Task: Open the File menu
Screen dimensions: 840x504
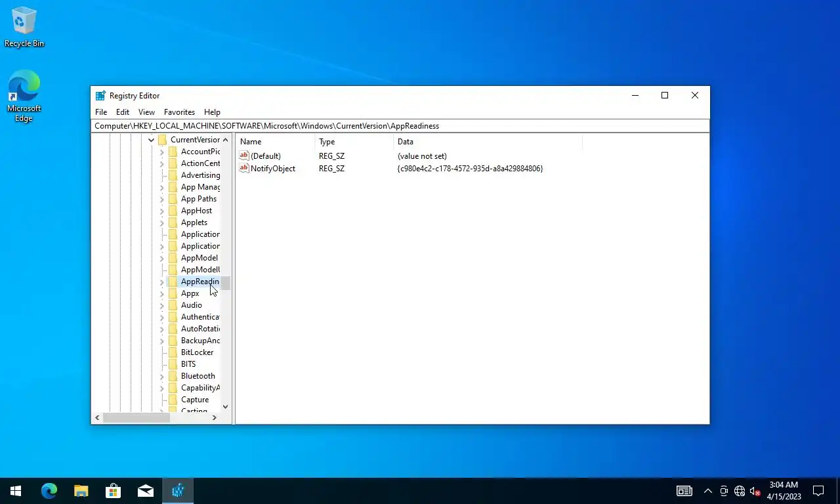Action: (101, 112)
